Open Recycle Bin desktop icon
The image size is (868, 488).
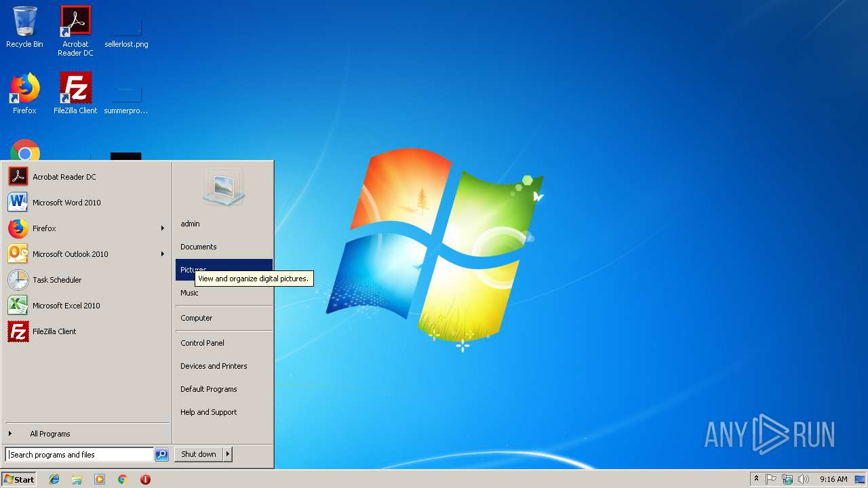(x=24, y=27)
